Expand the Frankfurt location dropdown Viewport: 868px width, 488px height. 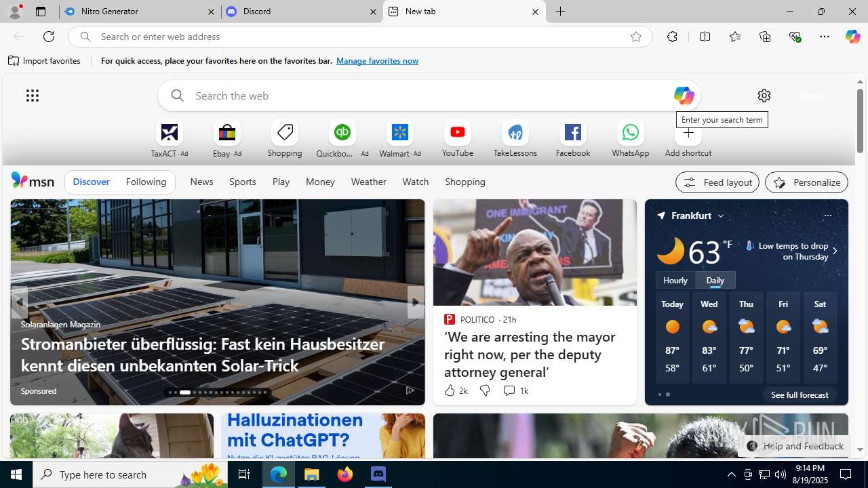pyautogui.click(x=721, y=216)
